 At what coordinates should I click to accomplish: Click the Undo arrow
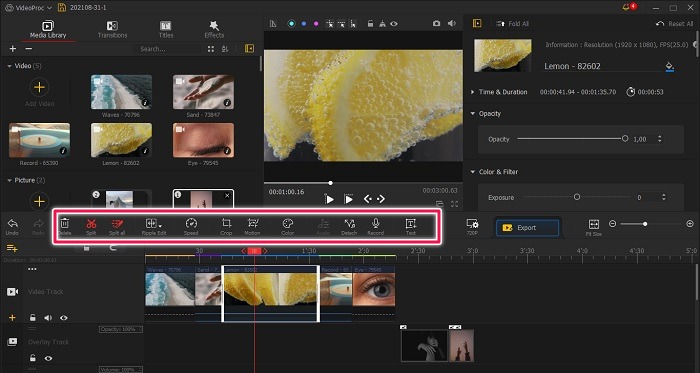[x=12, y=227]
